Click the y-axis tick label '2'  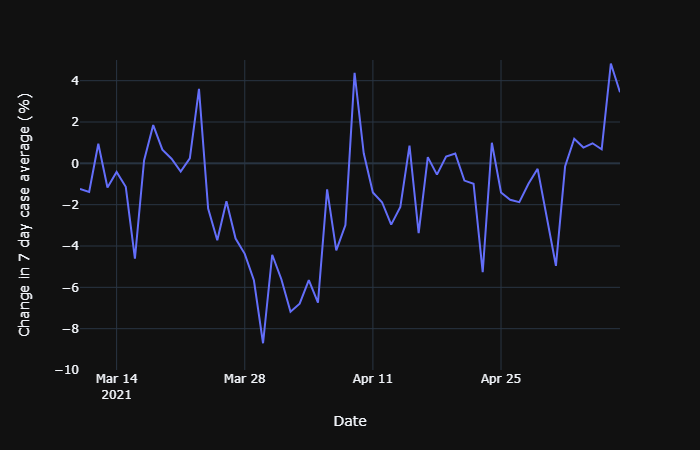click(75, 122)
